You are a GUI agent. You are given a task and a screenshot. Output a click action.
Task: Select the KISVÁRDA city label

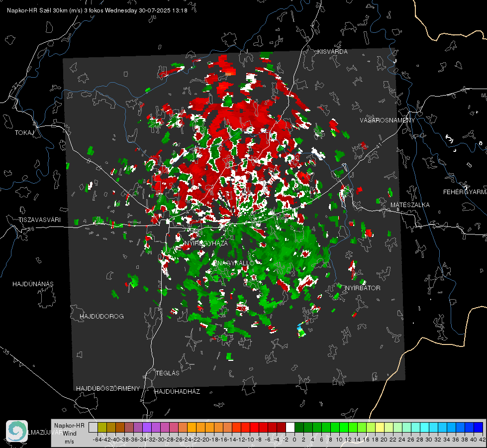click(x=332, y=52)
